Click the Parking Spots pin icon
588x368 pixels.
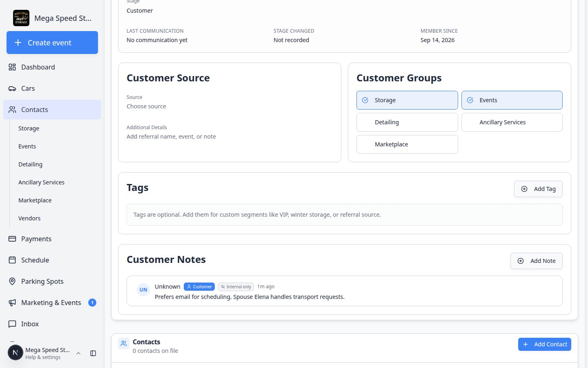click(x=12, y=281)
